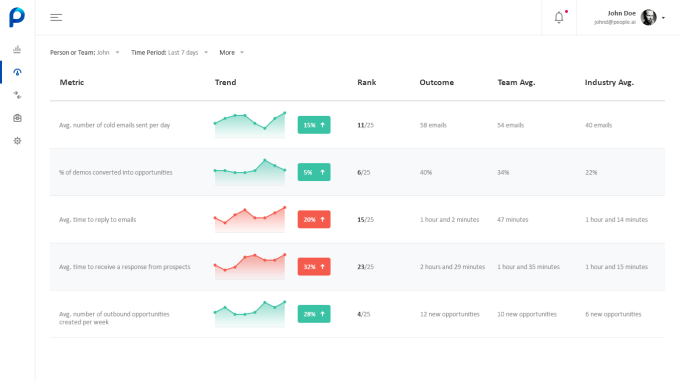Click the Trend column header
The height and width of the screenshot is (382, 680).
[226, 82]
